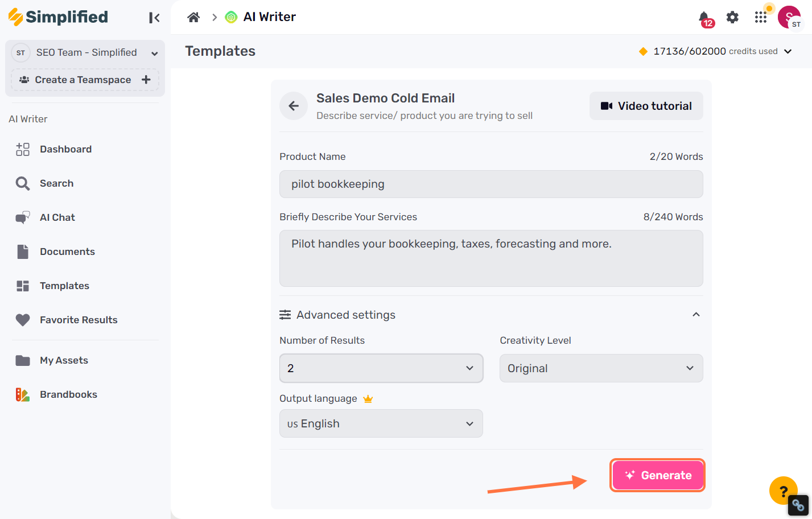The height and width of the screenshot is (519, 812).
Task: Open the apps grid icon
Action: (761, 17)
